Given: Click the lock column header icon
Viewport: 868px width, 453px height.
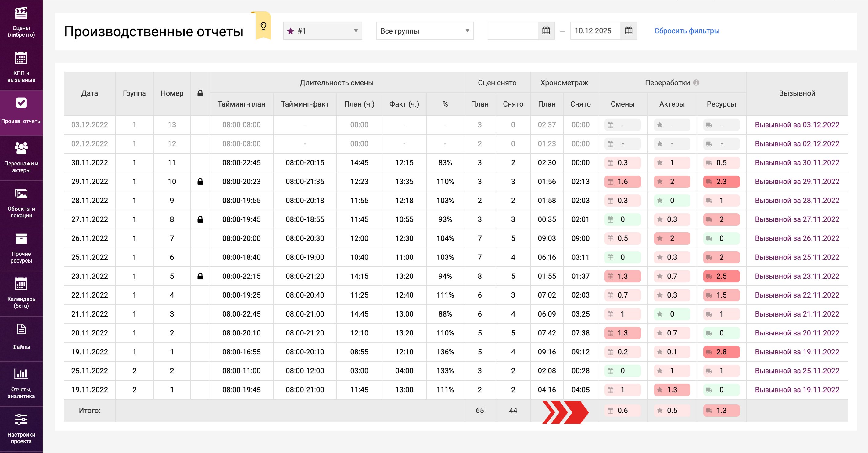Looking at the screenshot, I should [x=200, y=93].
